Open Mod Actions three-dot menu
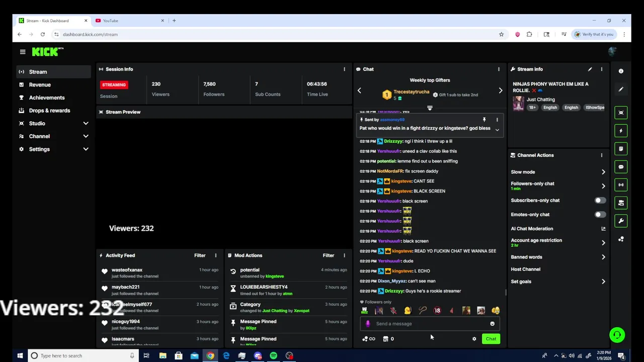This screenshot has width=644, height=362. 344,255
